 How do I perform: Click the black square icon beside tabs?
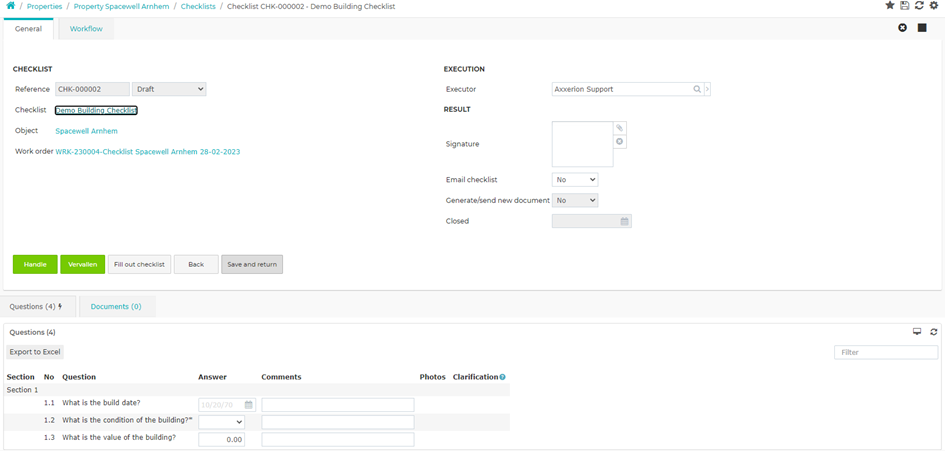pos(922,28)
